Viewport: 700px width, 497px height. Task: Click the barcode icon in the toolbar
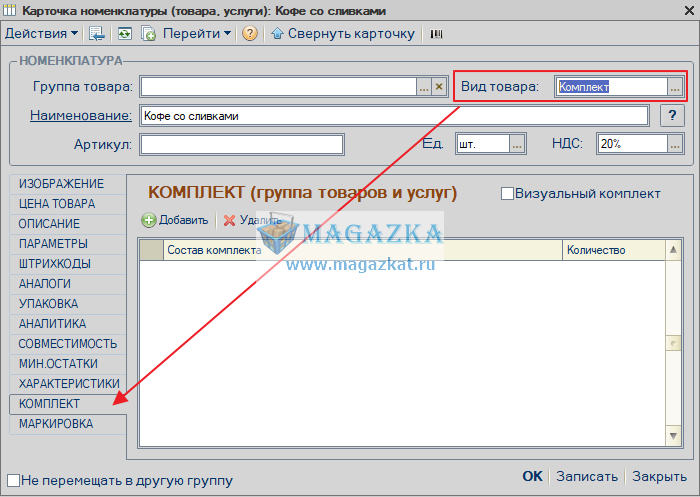coord(436,34)
